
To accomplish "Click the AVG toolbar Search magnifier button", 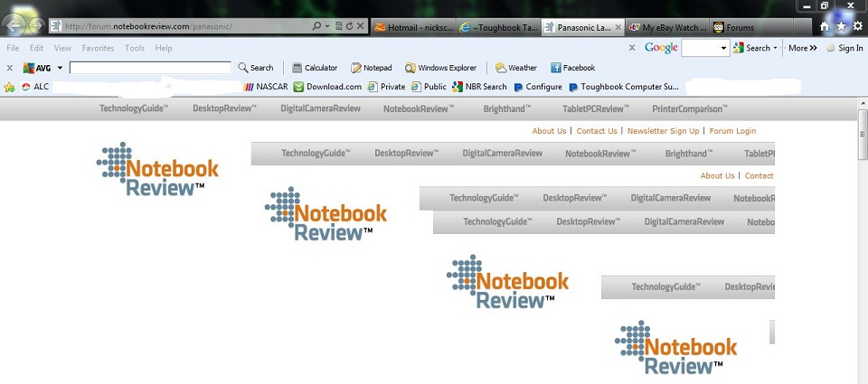I will [256, 68].
